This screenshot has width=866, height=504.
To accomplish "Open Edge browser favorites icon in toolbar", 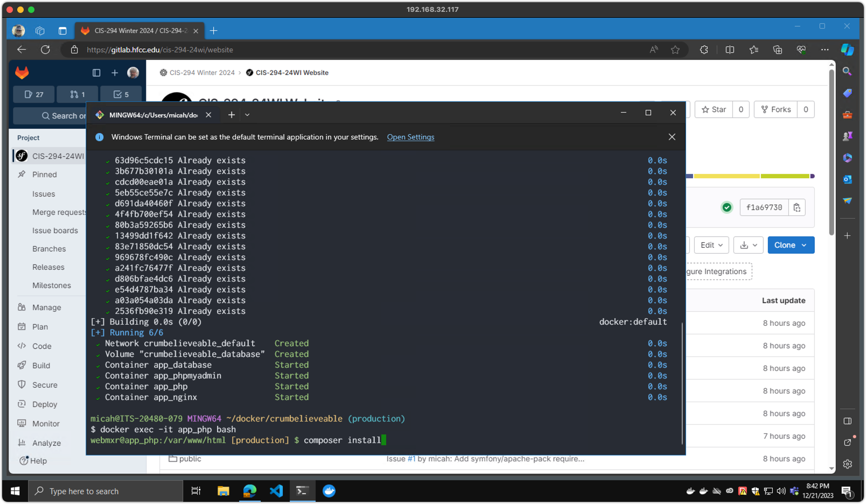I will pyautogui.click(x=753, y=50).
